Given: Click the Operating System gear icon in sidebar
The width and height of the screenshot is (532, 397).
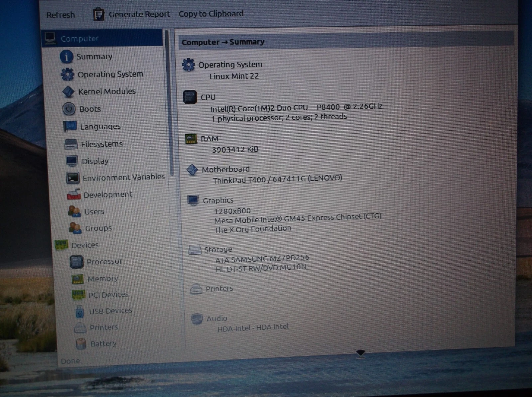Looking at the screenshot, I should [x=67, y=74].
